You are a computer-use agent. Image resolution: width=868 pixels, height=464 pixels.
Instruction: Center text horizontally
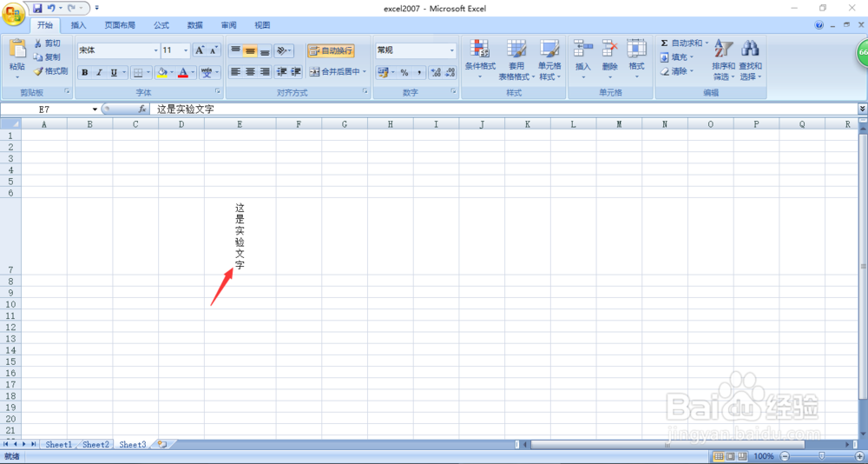[250, 71]
